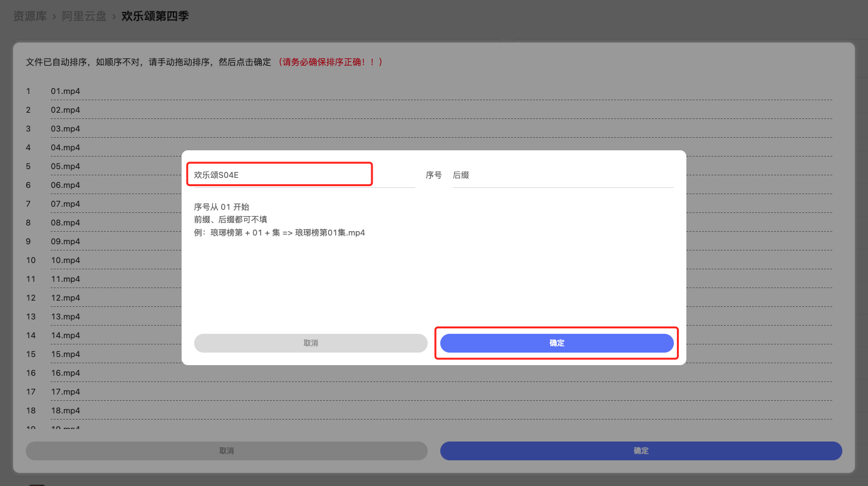Pick the 05.mp4 row
Viewport: 868px width, 486px height.
point(66,167)
